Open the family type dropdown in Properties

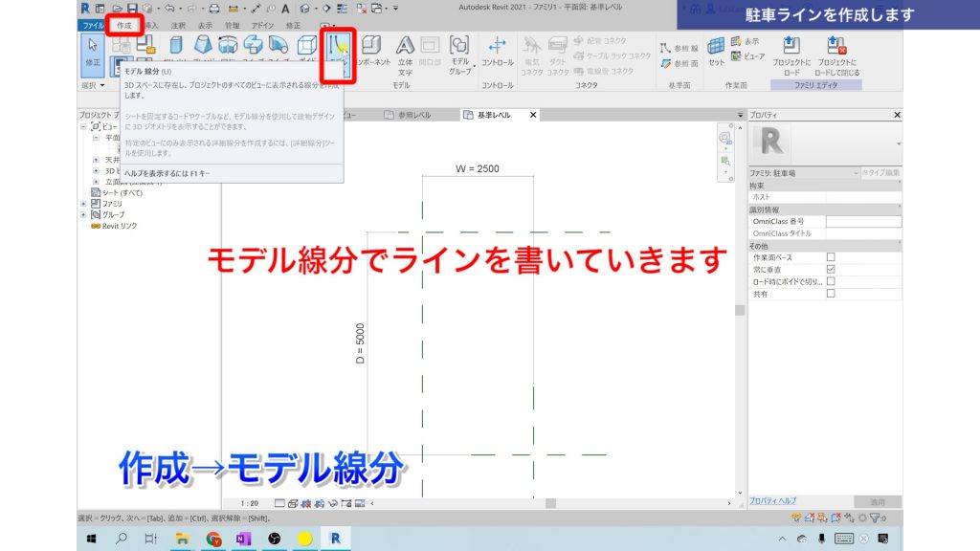pyautogui.click(x=857, y=173)
